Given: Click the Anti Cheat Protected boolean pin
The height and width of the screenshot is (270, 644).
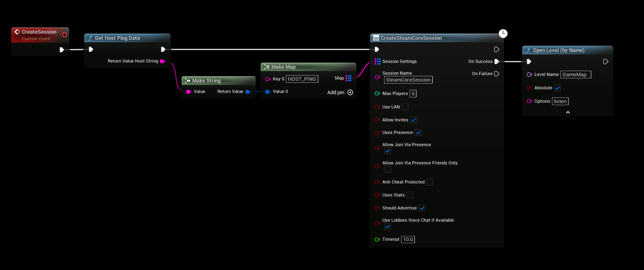Looking at the screenshot, I should coord(377,182).
